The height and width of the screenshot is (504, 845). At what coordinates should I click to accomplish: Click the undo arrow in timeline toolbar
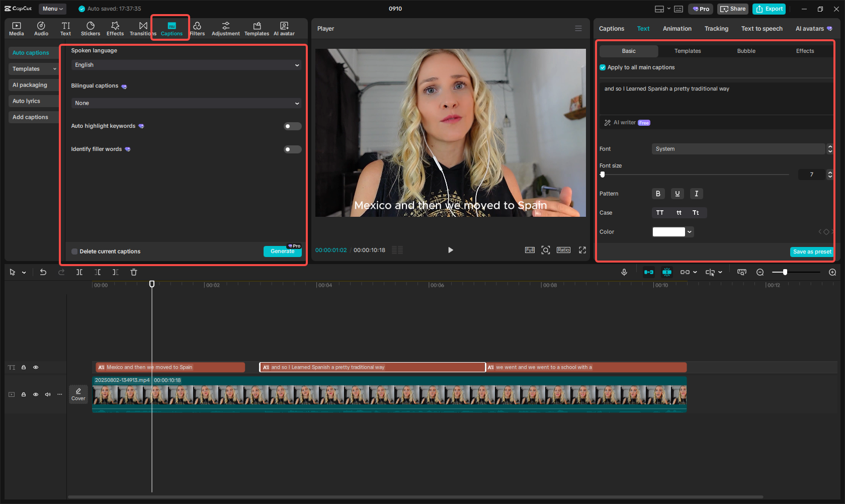[x=43, y=272]
